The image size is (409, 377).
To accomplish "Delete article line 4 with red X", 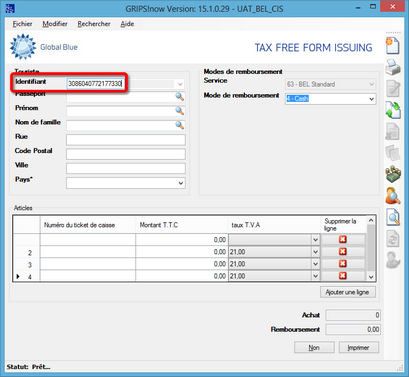I will [x=343, y=276].
